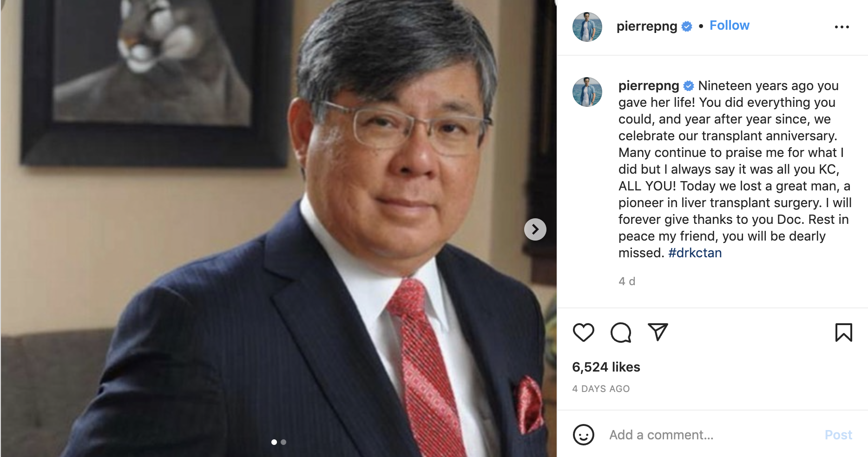
Task: Like the post with the heart icon
Action: pos(583,333)
